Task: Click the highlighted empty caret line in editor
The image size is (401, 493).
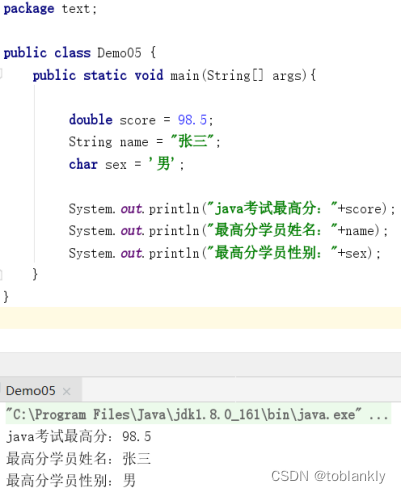Action: click(x=200, y=318)
